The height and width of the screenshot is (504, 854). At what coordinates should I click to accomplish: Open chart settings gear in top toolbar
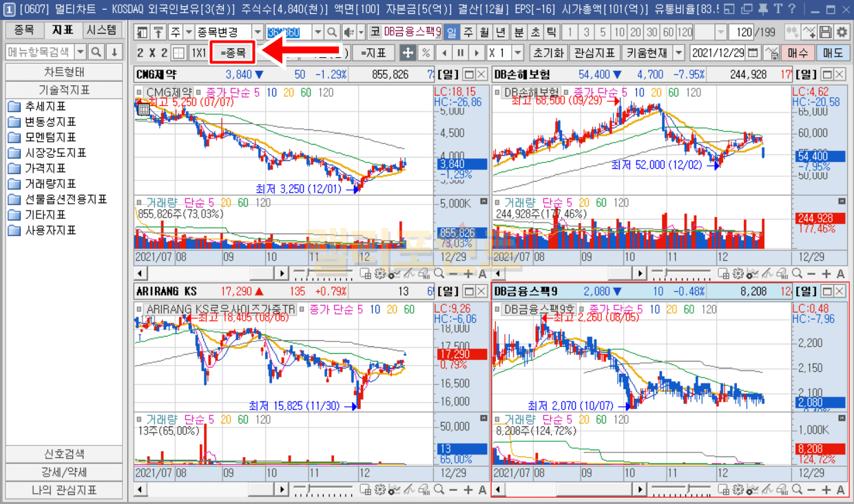(x=841, y=32)
